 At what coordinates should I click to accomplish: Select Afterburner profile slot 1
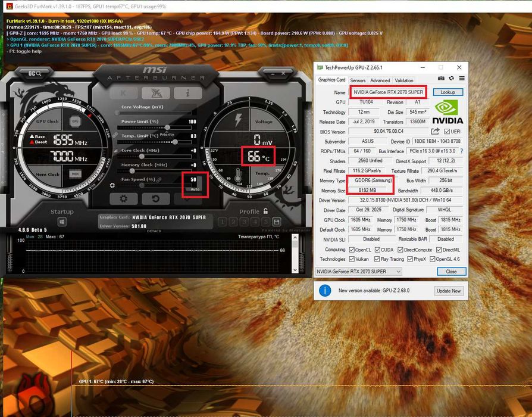tap(222, 222)
